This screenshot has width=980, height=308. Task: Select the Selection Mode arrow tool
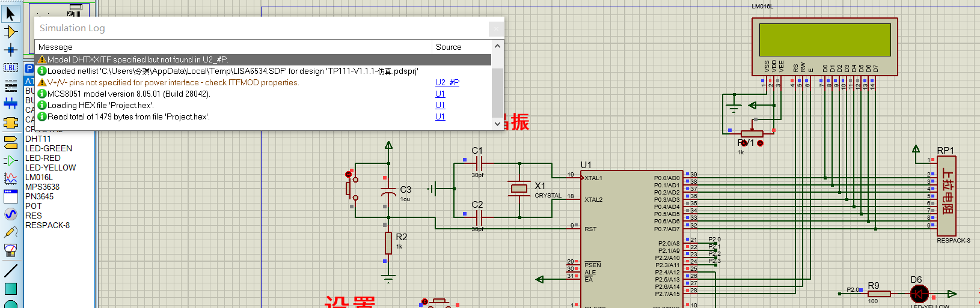click(x=10, y=13)
